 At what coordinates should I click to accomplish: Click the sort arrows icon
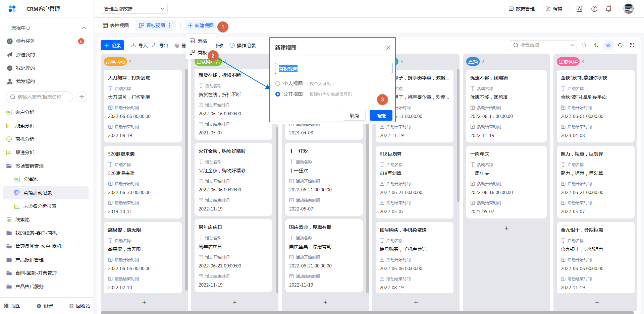tap(596, 45)
